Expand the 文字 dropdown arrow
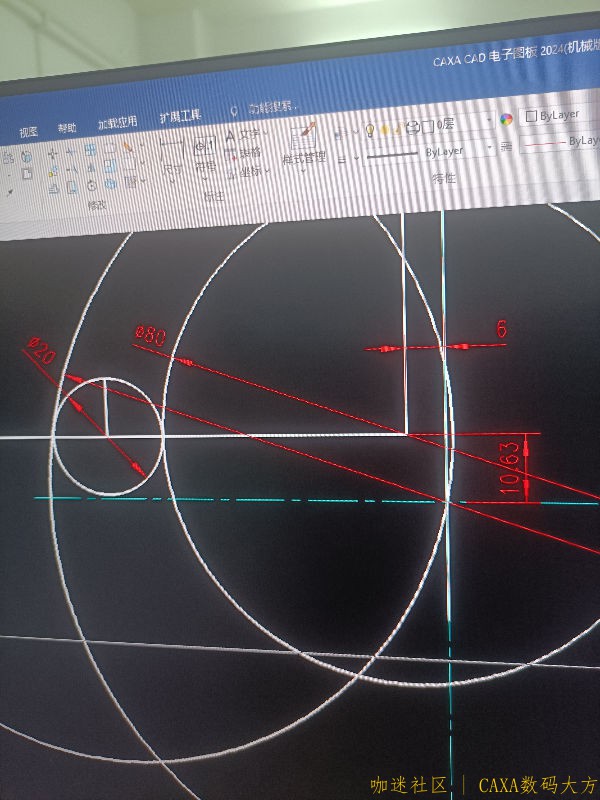Image resolution: width=600 pixels, height=800 pixels. tap(266, 133)
